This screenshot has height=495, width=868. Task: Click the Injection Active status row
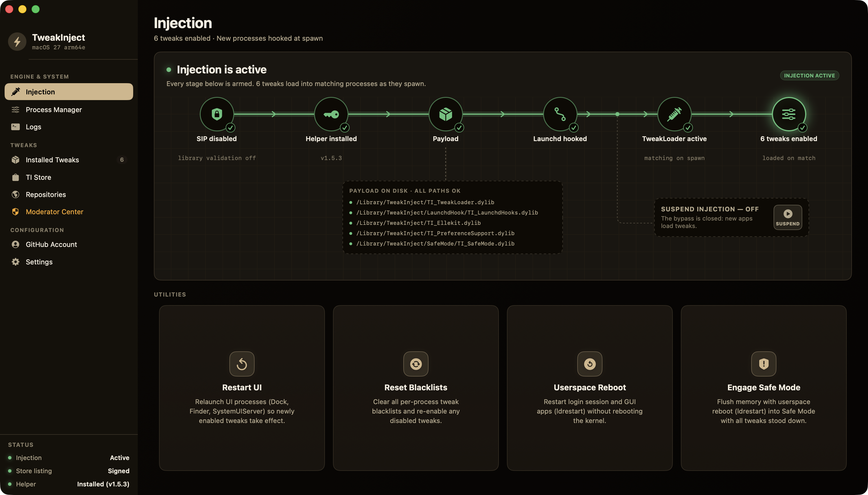point(69,458)
